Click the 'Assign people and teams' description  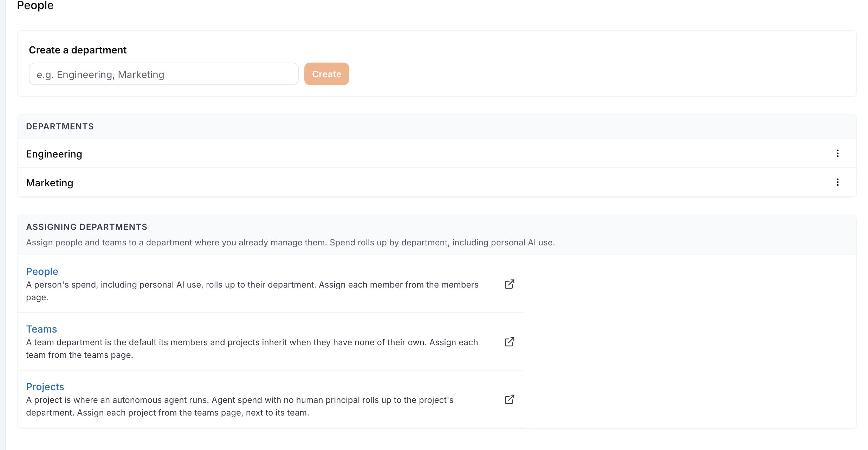(x=290, y=243)
